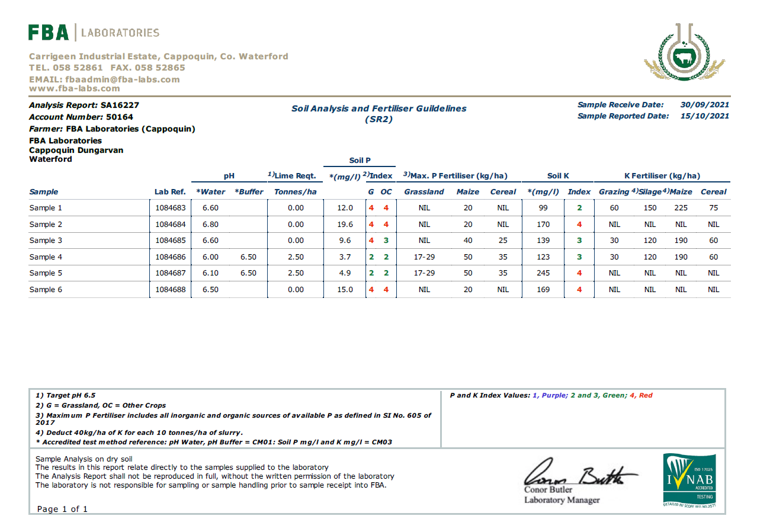Click the Soil K value 245 in Sample 5

(543, 273)
